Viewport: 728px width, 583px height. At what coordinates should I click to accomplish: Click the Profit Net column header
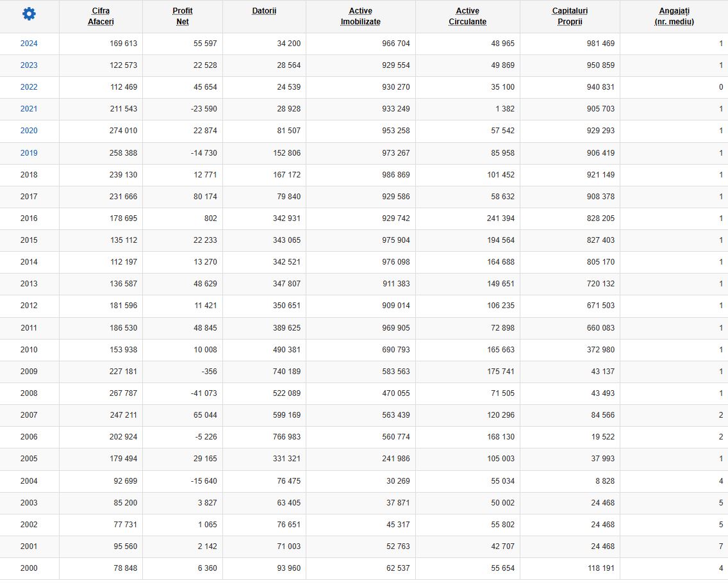coord(183,16)
